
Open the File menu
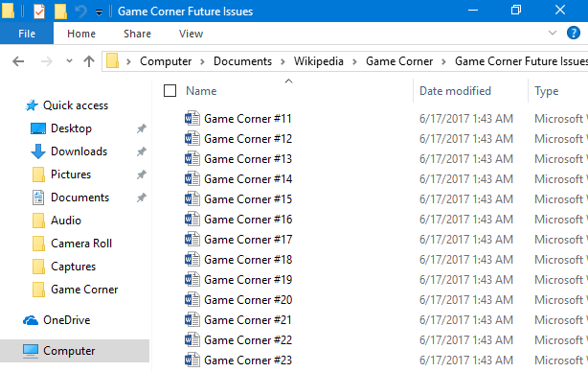27,34
